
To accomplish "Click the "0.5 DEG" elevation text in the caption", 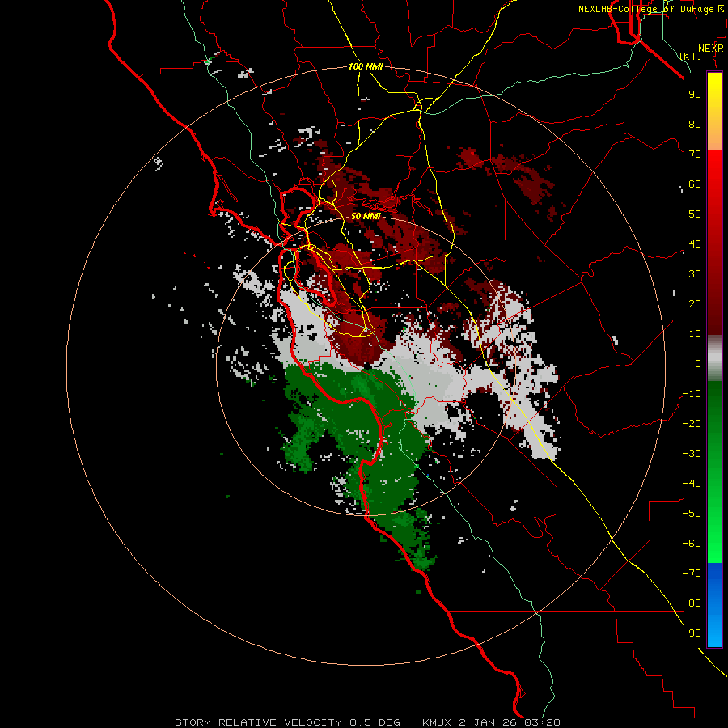I will 375,722.
